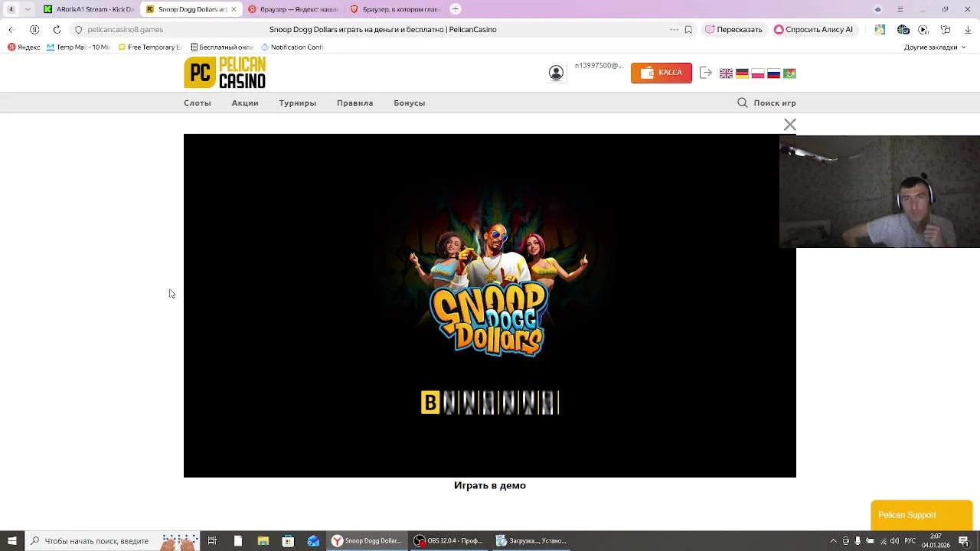Open Temp Mail bookmark
Viewport: 980px width, 551px height.
(78, 47)
